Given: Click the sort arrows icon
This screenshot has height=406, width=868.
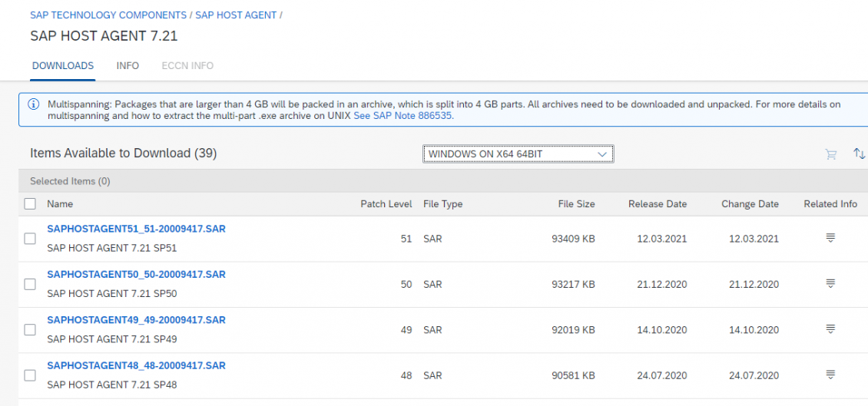Looking at the screenshot, I should click(x=859, y=153).
